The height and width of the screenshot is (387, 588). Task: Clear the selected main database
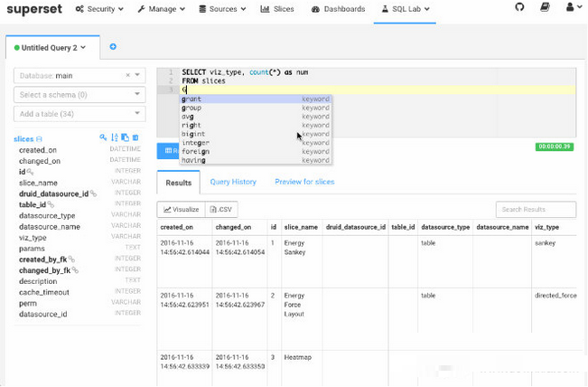pos(128,75)
